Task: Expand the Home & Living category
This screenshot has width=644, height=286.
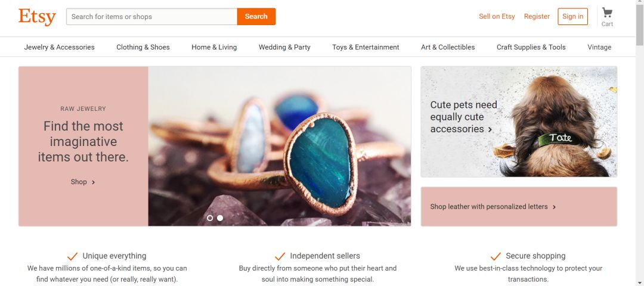Action: pyautogui.click(x=214, y=47)
